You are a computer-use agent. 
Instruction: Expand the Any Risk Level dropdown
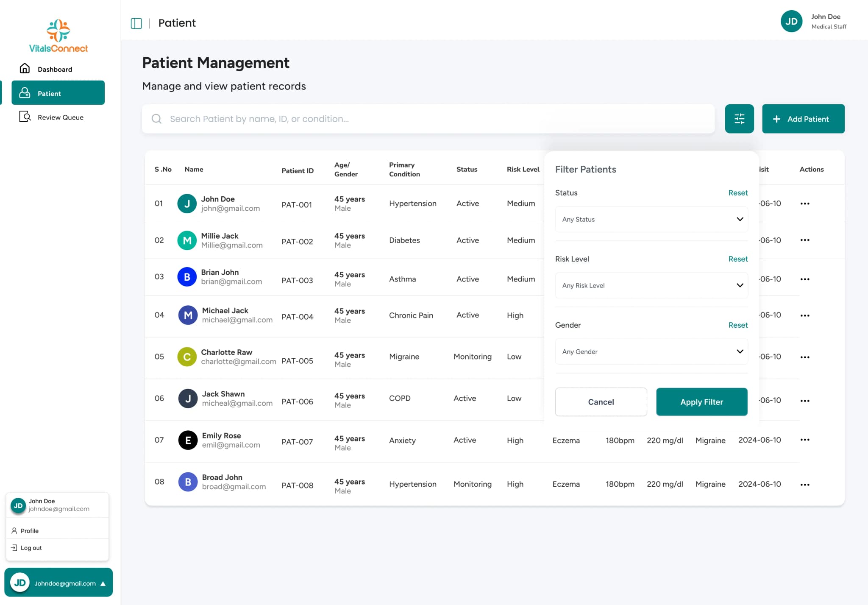coord(651,285)
